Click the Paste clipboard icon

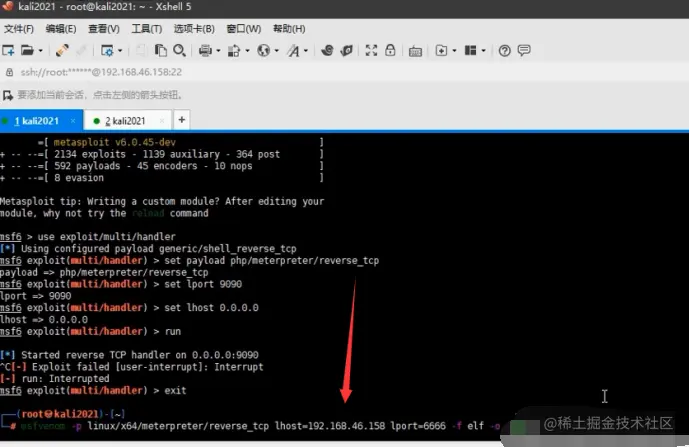click(160, 51)
